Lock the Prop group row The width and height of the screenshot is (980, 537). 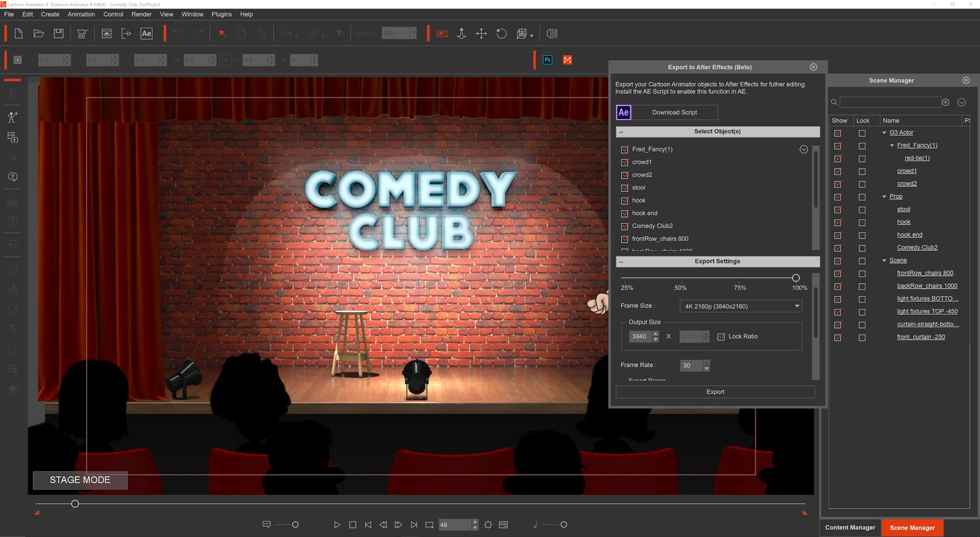[862, 197]
